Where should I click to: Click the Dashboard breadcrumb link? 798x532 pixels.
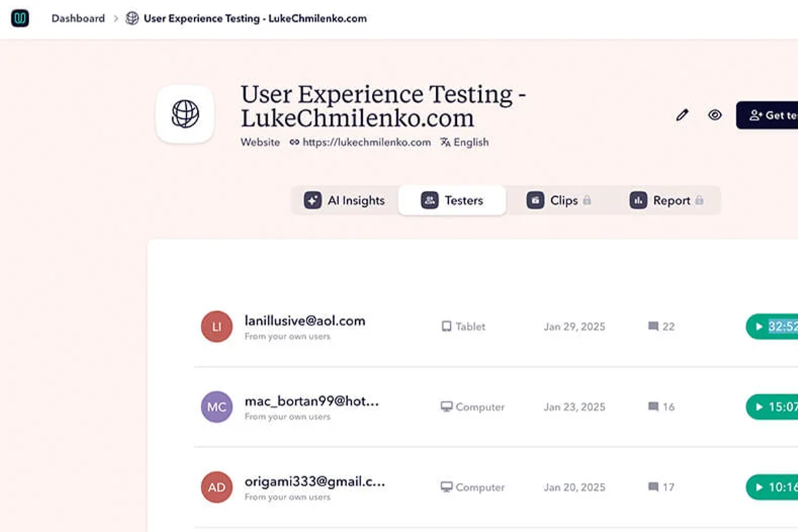coord(78,19)
